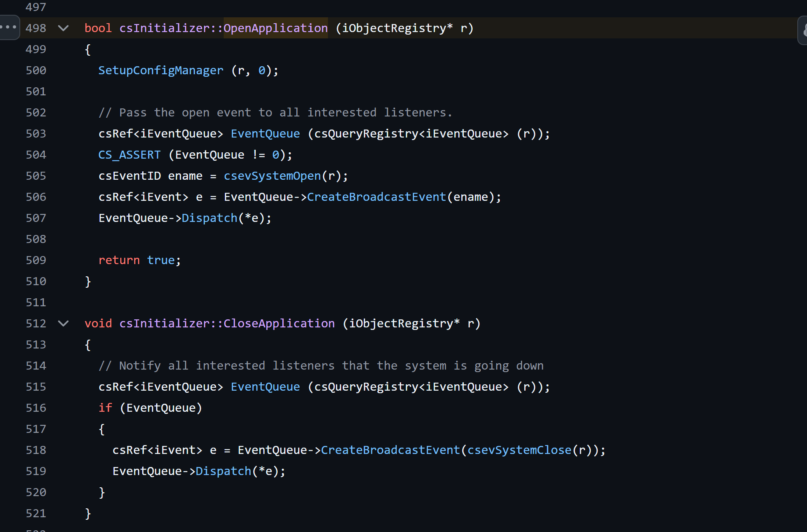Click the partially visible icon at right edge

click(803, 30)
